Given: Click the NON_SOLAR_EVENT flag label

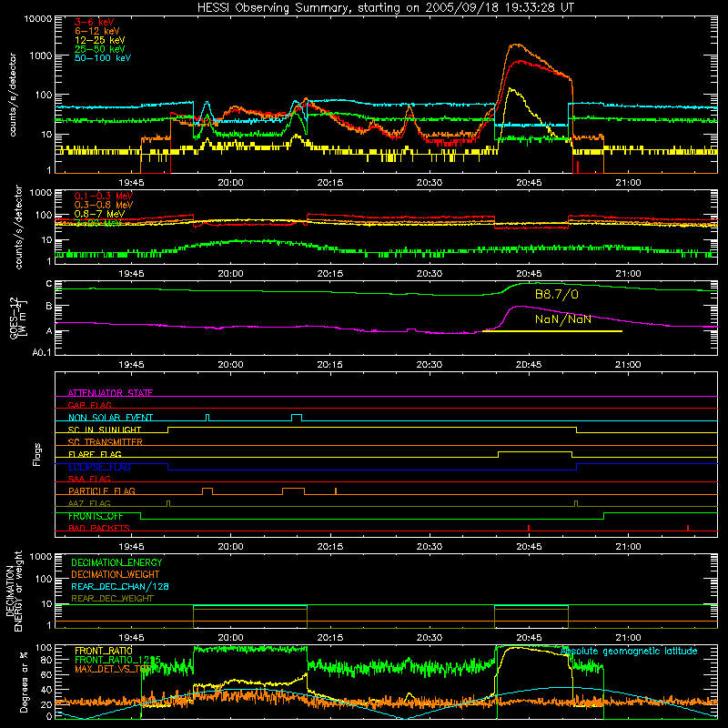Looking at the screenshot, I should point(110,418).
